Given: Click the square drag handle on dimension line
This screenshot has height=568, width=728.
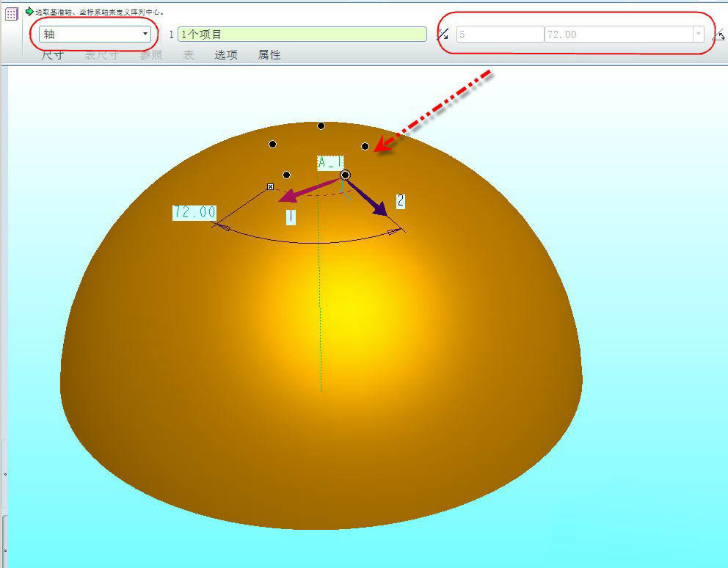Looking at the screenshot, I should pyautogui.click(x=270, y=186).
